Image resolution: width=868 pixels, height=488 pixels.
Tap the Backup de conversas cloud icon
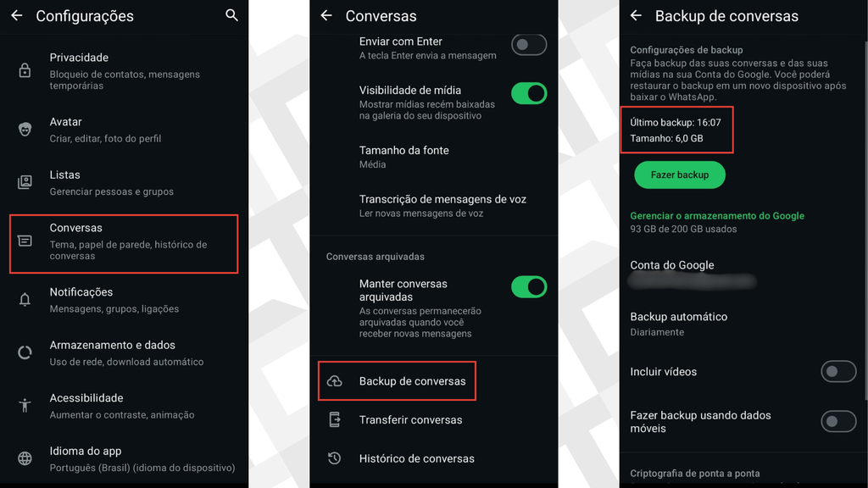point(334,381)
